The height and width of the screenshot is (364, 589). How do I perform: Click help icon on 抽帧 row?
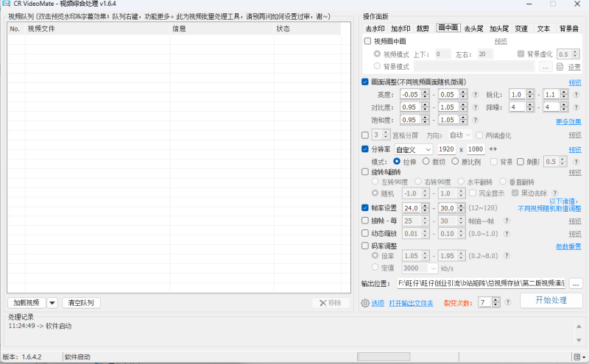[x=507, y=221]
